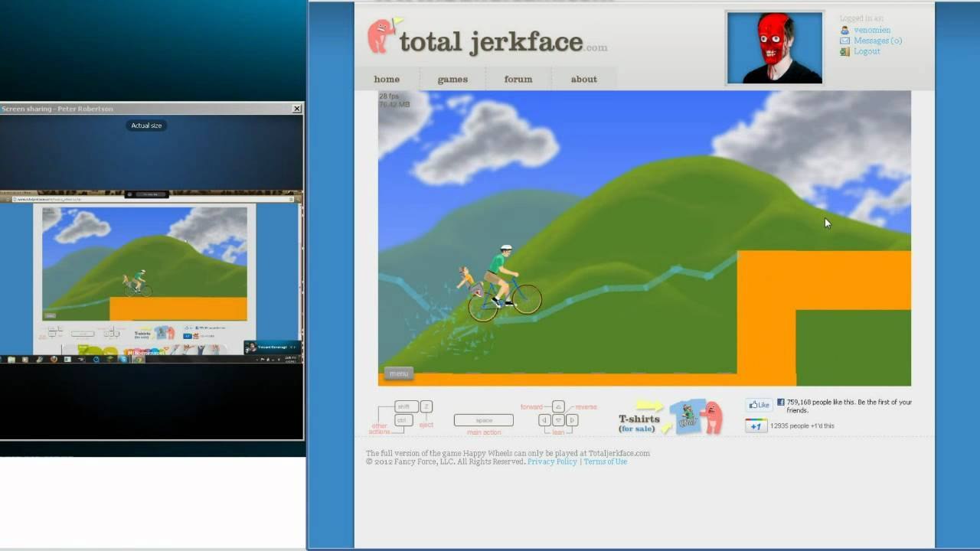This screenshot has width=980, height=551.
Task: Click the user icon beside venomien
Action: coord(844,30)
